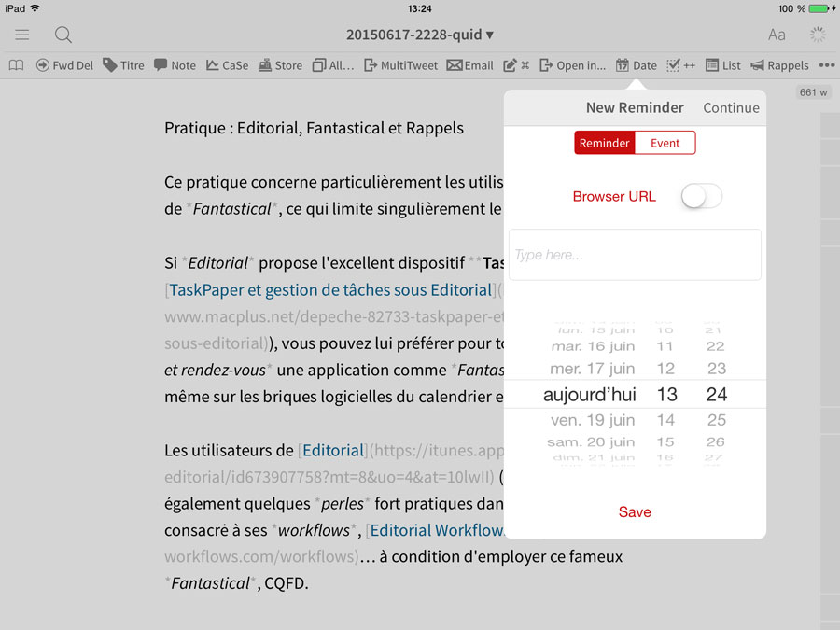Open the Editorial iTunes link

333,451
